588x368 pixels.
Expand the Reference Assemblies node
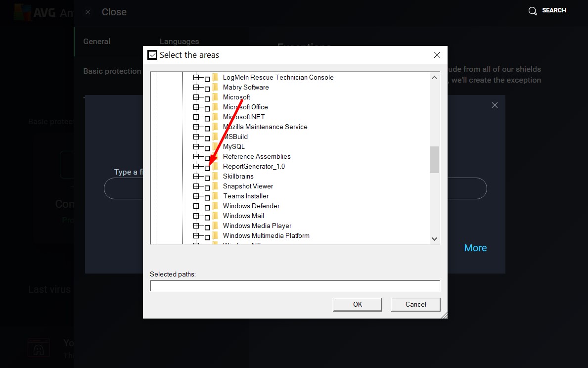(196, 156)
